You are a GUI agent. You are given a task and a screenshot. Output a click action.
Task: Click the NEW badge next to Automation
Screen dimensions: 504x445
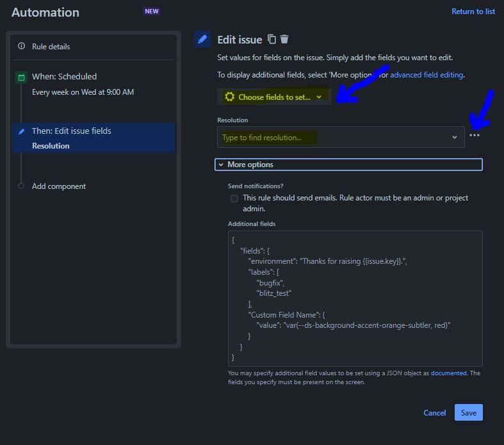point(152,12)
